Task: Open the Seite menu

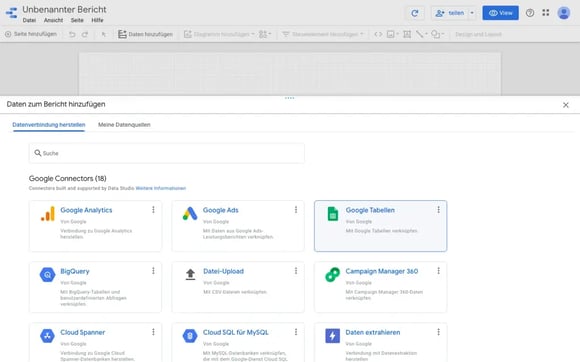Action: coord(77,20)
